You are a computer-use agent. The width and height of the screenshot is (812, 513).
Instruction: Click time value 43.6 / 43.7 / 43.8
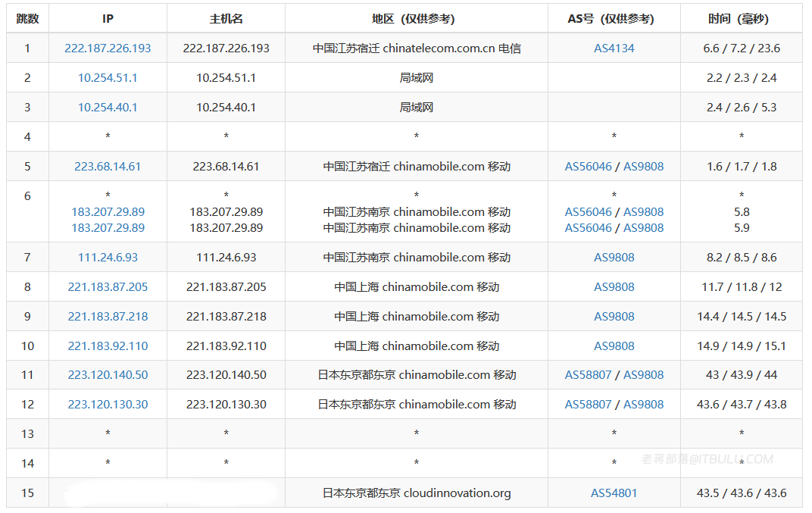(742, 404)
